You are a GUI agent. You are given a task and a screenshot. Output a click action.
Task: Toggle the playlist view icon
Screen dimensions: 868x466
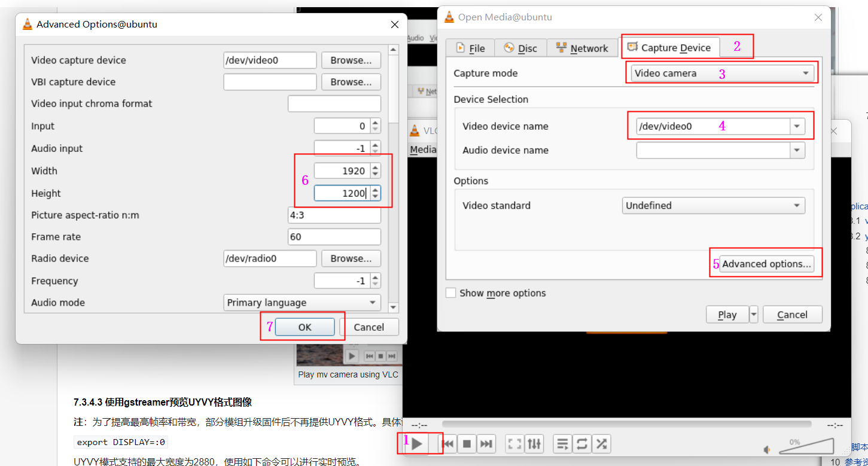(x=562, y=444)
